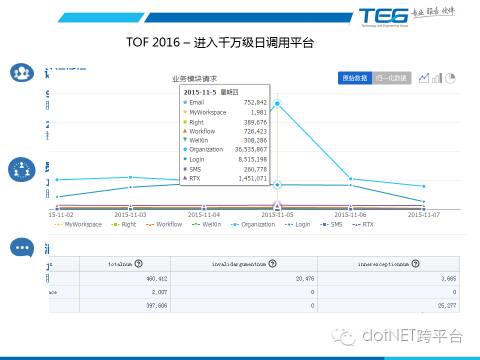Click Login data point on 2015-11-07

pos(424,202)
